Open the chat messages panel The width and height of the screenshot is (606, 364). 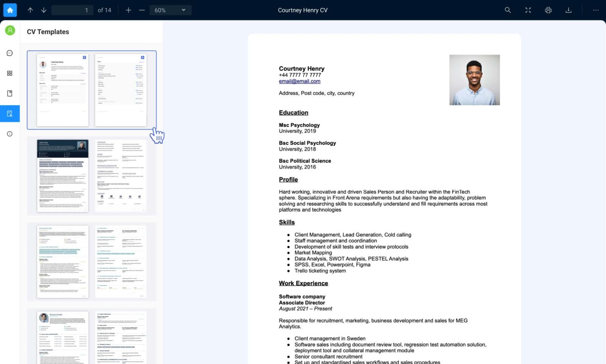[9, 53]
